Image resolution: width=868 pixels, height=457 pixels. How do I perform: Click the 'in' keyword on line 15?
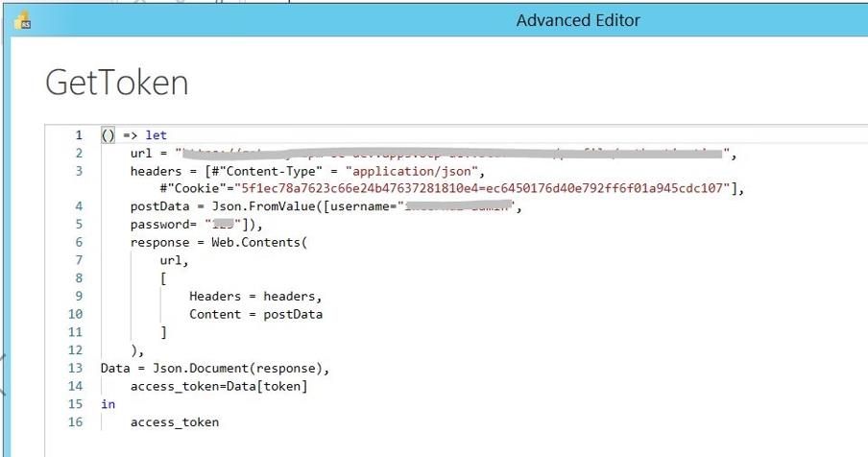click(108, 404)
